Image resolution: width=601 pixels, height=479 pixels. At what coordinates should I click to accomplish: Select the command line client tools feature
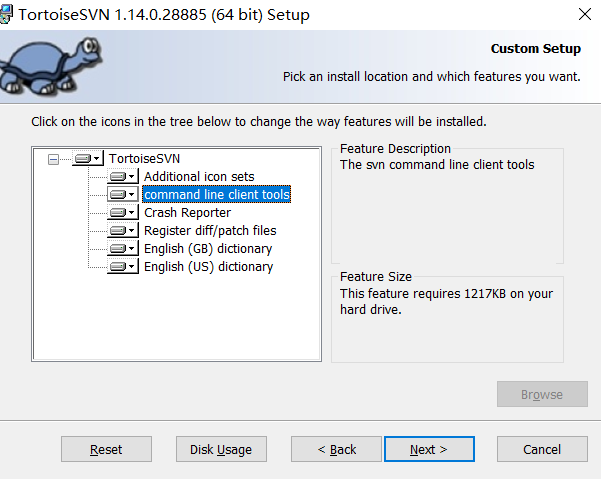tap(217, 195)
